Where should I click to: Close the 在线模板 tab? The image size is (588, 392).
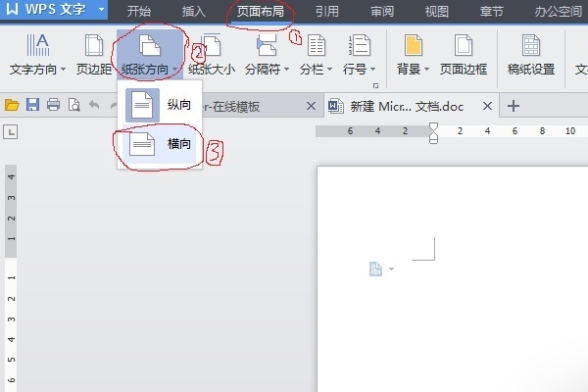pyautogui.click(x=311, y=106)
